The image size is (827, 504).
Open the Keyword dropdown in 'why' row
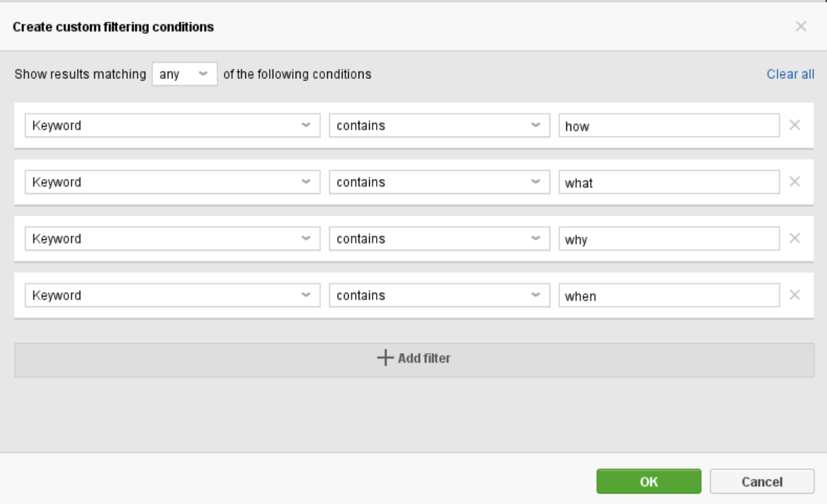pos(173,239)
